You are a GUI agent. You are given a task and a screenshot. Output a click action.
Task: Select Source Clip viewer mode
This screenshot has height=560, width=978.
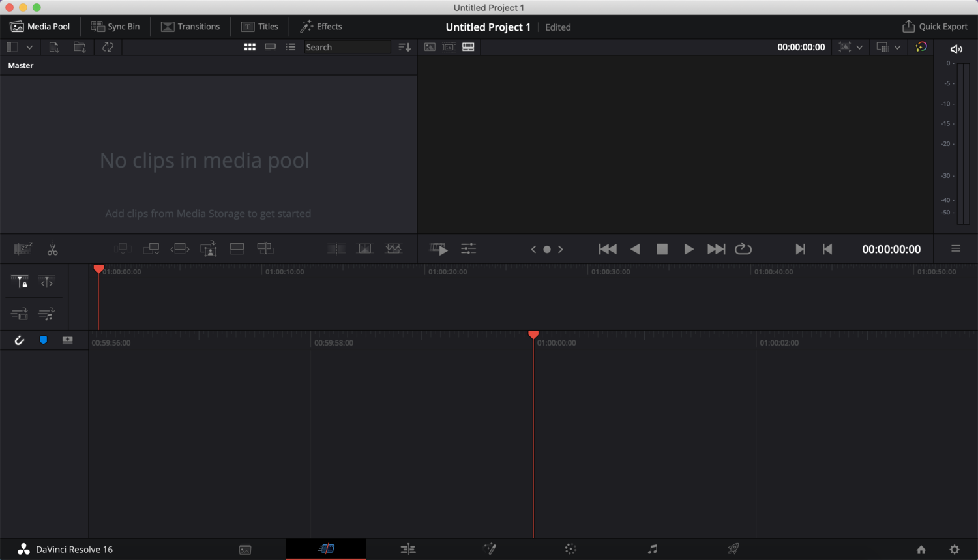pyautogui.click(x=430, y=47)
